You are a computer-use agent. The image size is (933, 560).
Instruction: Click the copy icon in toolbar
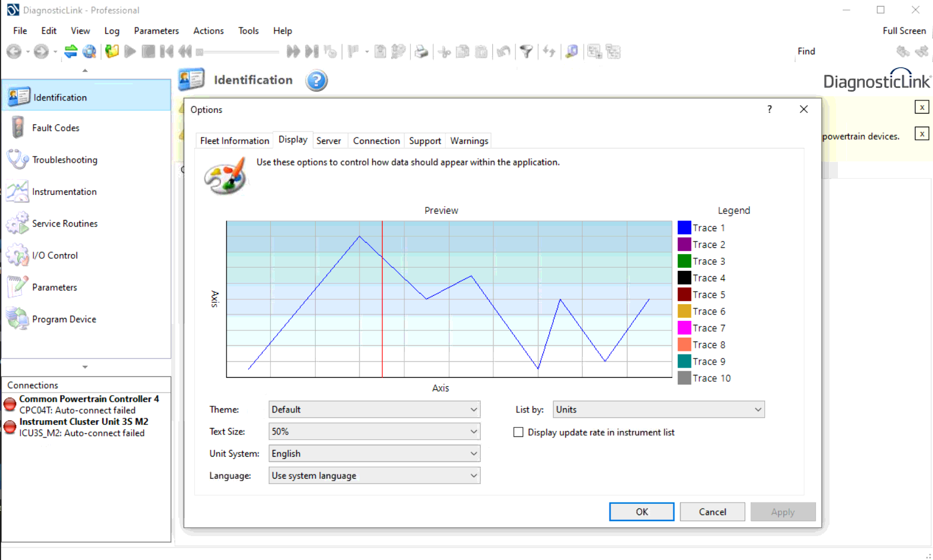pos(462,52)
